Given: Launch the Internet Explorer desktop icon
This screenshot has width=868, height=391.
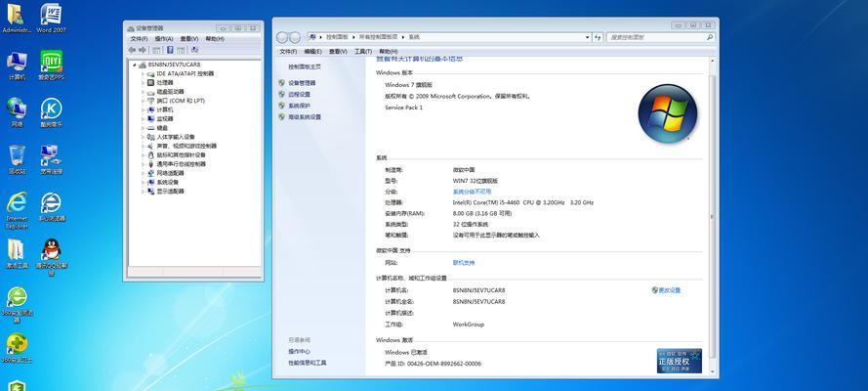Looking at the screenshot, I should point(18,210).
